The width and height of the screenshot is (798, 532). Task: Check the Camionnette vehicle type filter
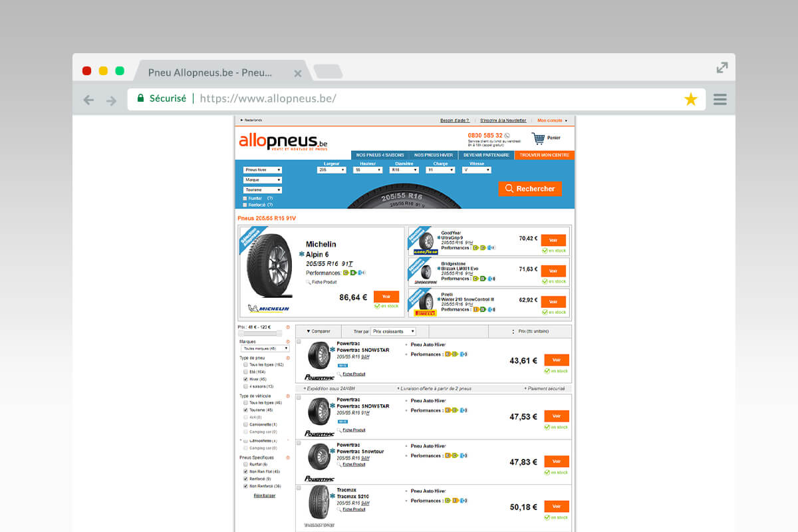coord(245,424)
